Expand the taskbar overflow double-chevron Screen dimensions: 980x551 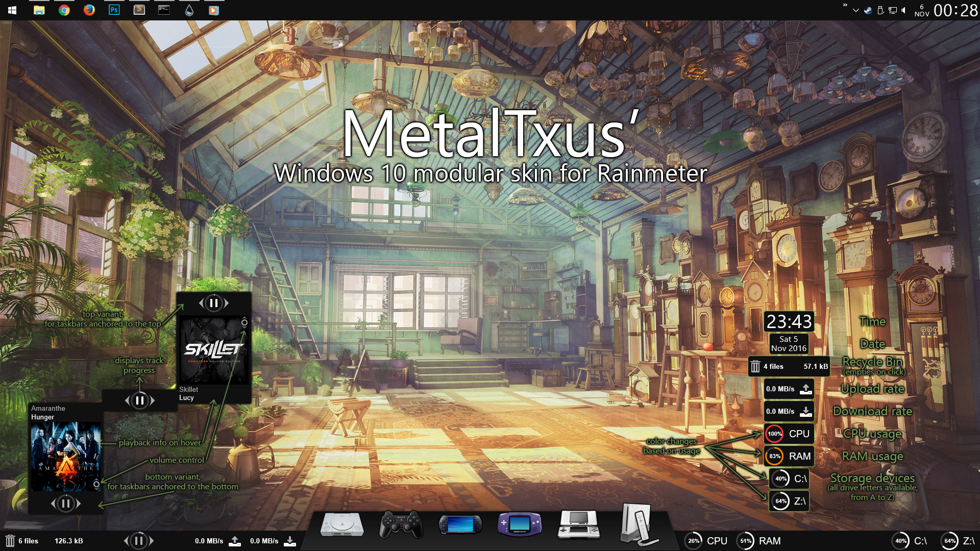[x=845, y=6]
